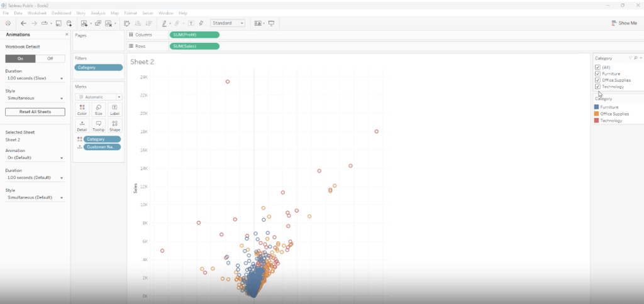
Task: Uncheck the Furniture filter checkbox
Action: click(x=597, y=73)
